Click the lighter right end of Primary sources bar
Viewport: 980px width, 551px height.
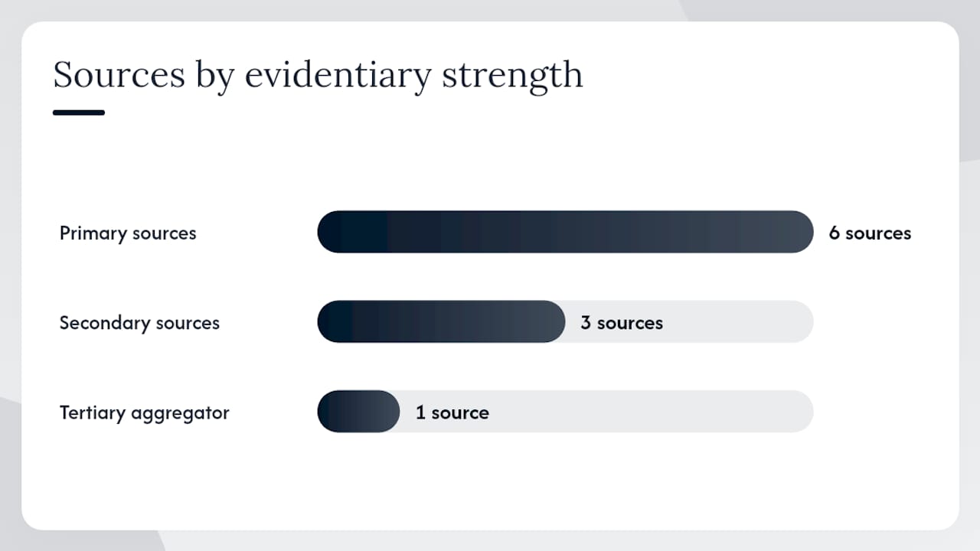pyautogui.click(x=781, y=232)
